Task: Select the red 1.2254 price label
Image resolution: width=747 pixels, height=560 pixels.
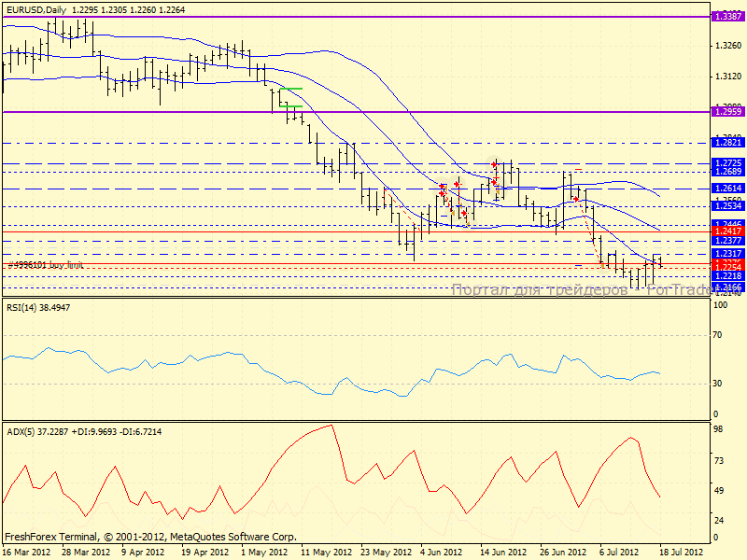Action: [x=727, y=267]
